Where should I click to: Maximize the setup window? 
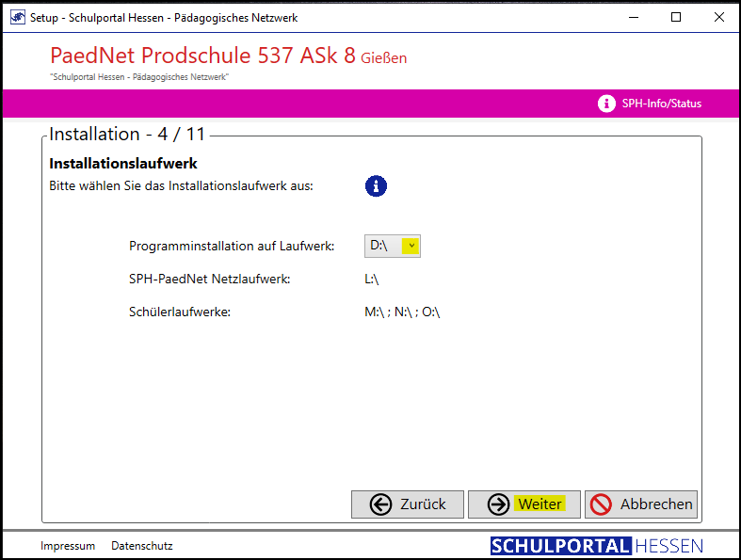(x=676, y=18)
